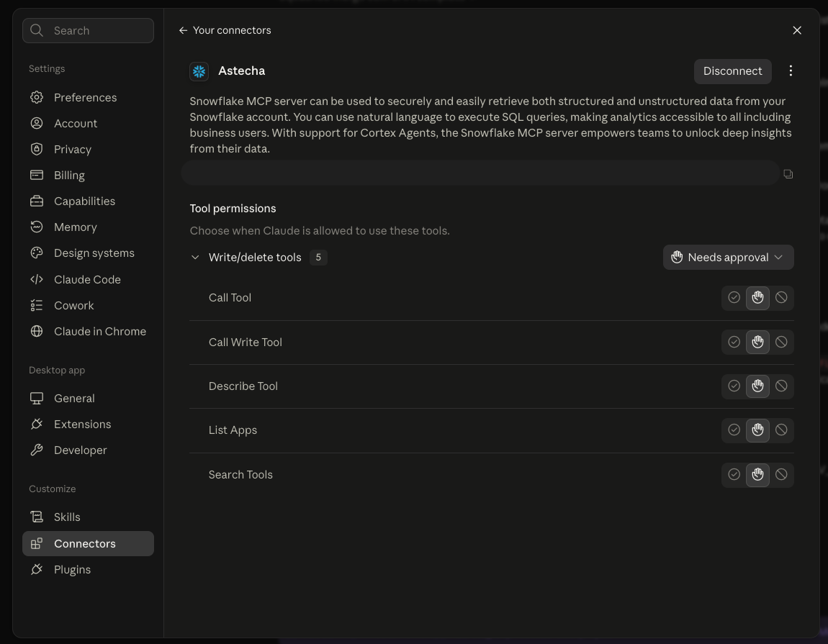The image size is (828, 644).
Task: Close the settings dialog with the X
Action: pos(797,30)
